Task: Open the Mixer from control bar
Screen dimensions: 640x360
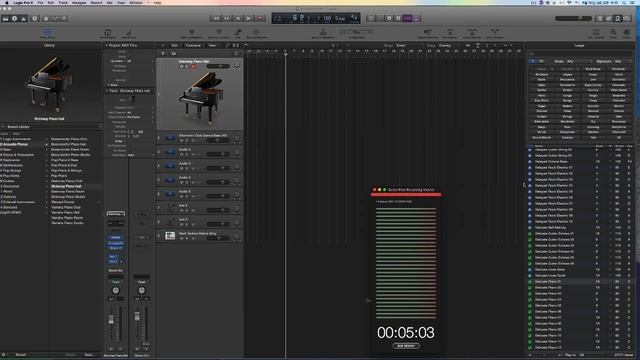Action: point(55,18)
